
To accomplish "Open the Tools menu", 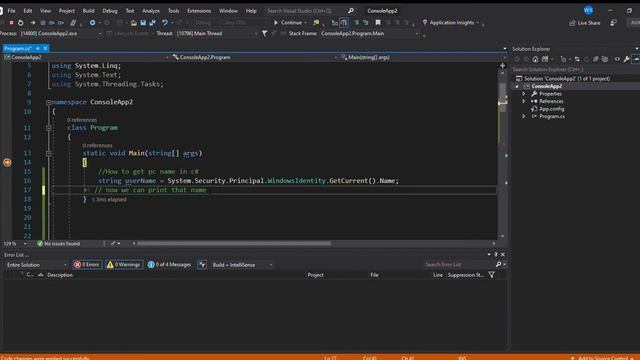I will [x=173, y=11].
